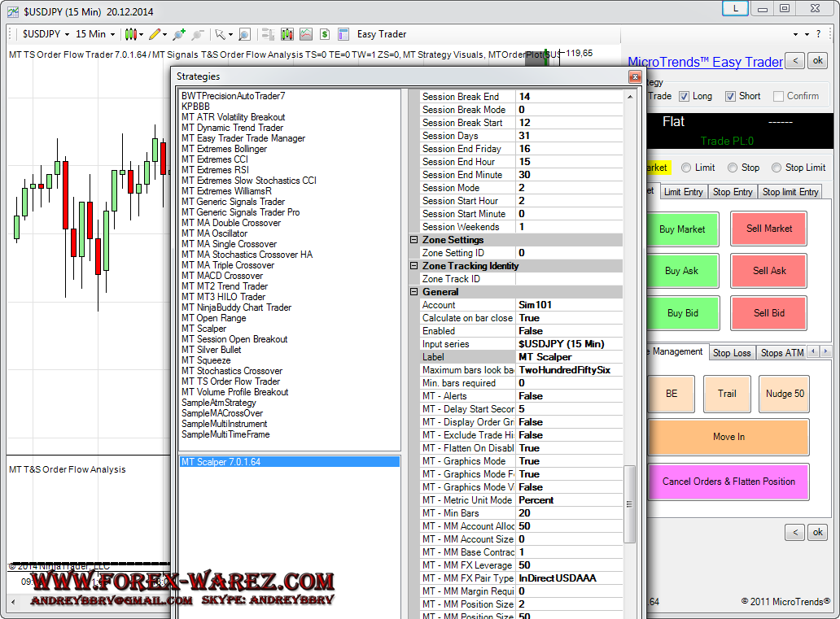Open the chart properties window icon
Viewport: 840px width, 619px height.
point(343,34)
